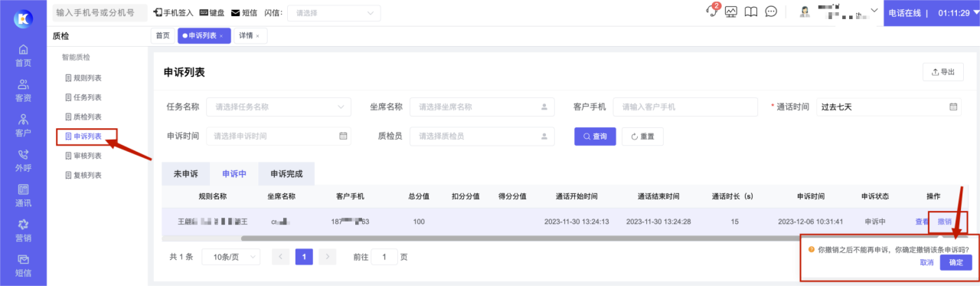Open 审核列表 in the side menu

(83, 156)
